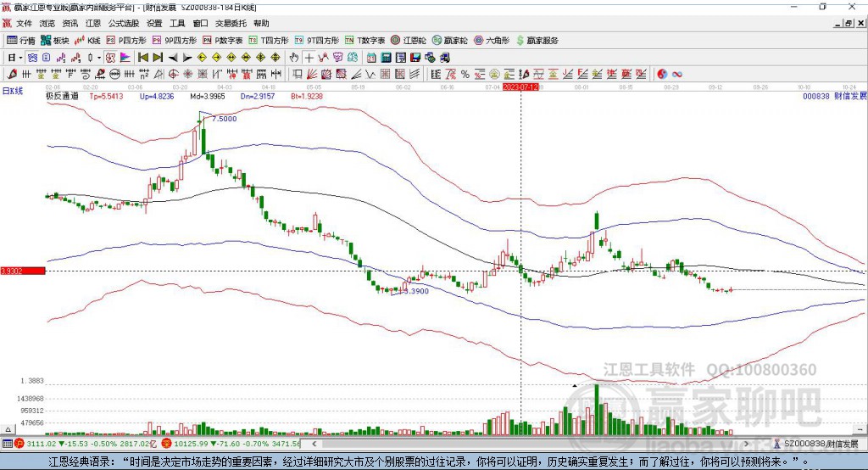This screenshot has width=868, height=470.
Task: Open the 浏览 menu
Action: [47, 23]
